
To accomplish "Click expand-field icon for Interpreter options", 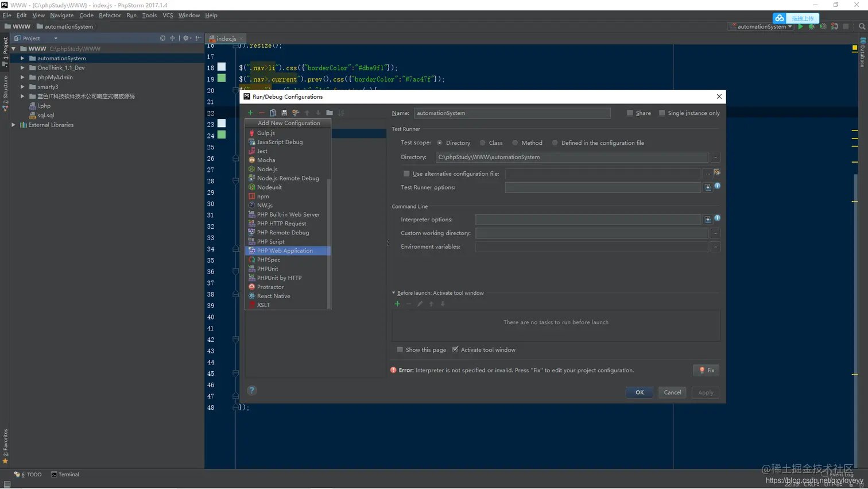I will click(708, 220).
